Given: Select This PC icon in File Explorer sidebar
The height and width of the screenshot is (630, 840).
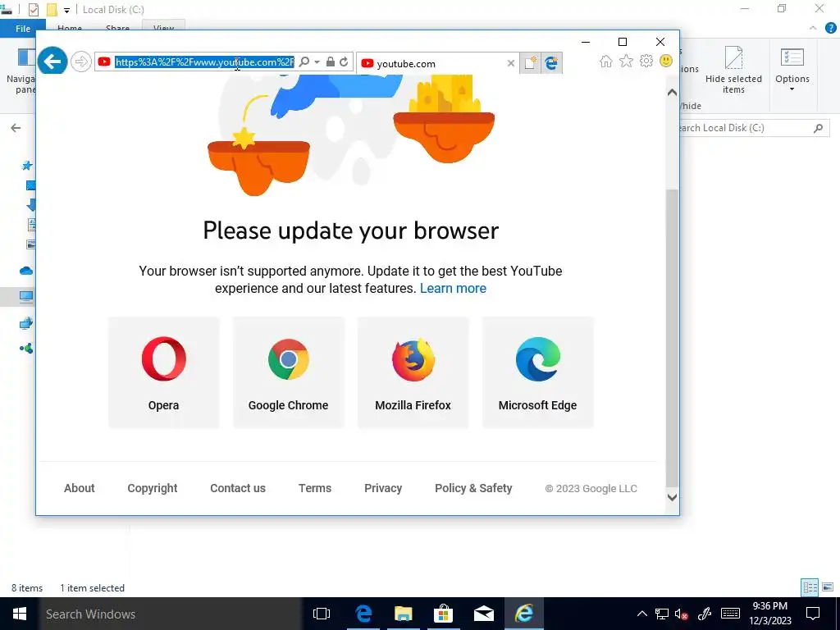Looking at the screenshot, I should pos(26,296).
